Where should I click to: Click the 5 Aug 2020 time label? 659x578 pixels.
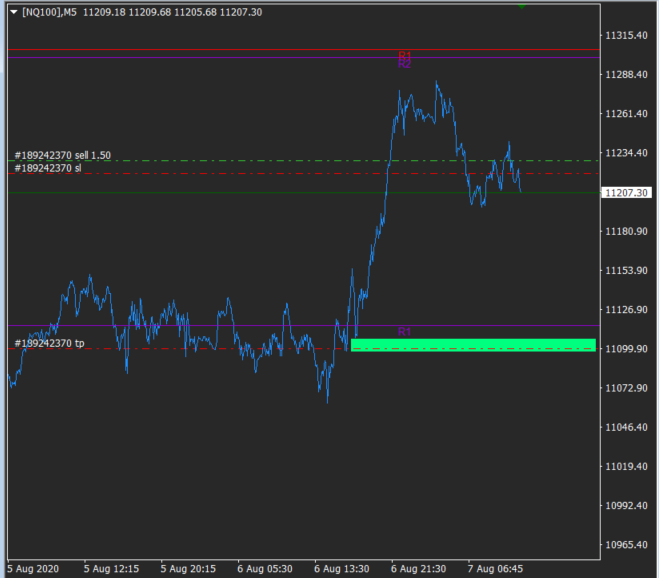pos(33,569)
